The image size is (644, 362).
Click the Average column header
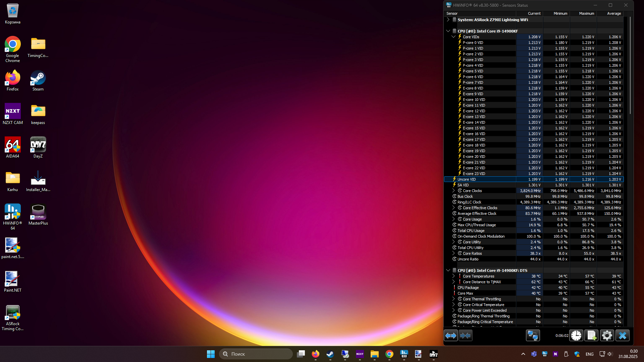[610, 13]
